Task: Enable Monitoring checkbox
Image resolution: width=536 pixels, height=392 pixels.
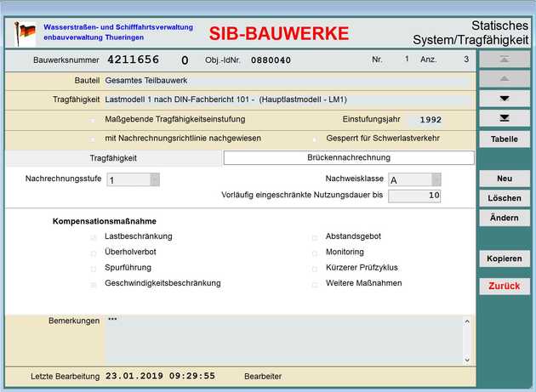Action: [315, 253]
